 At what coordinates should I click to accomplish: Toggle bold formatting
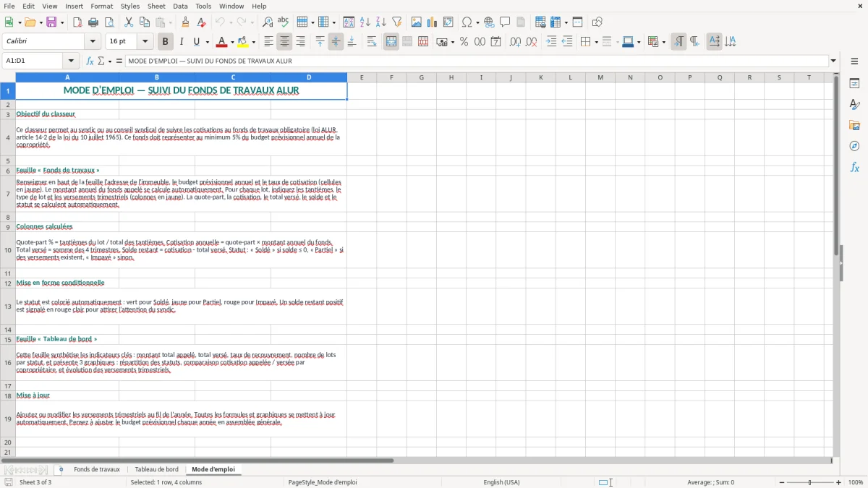[x=165, y=42]
